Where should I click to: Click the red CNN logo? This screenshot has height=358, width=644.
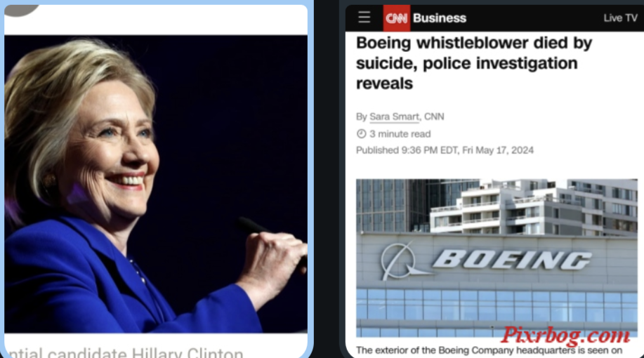396,18
